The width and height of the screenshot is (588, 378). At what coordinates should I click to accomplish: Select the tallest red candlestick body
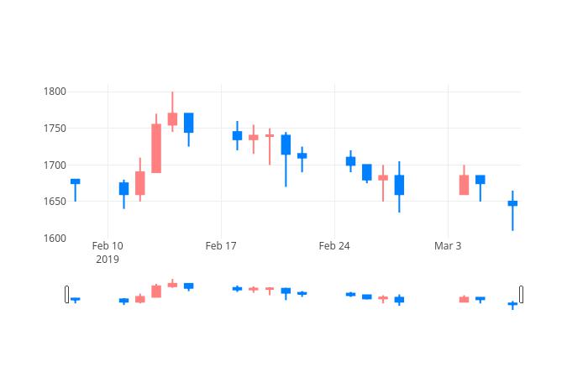point(156,148)
